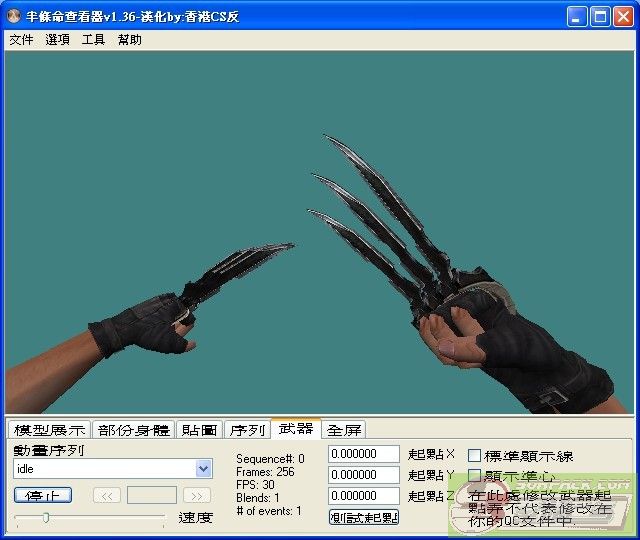
Task: Switch to the 序列 tab
Action: tap(247, 430)
